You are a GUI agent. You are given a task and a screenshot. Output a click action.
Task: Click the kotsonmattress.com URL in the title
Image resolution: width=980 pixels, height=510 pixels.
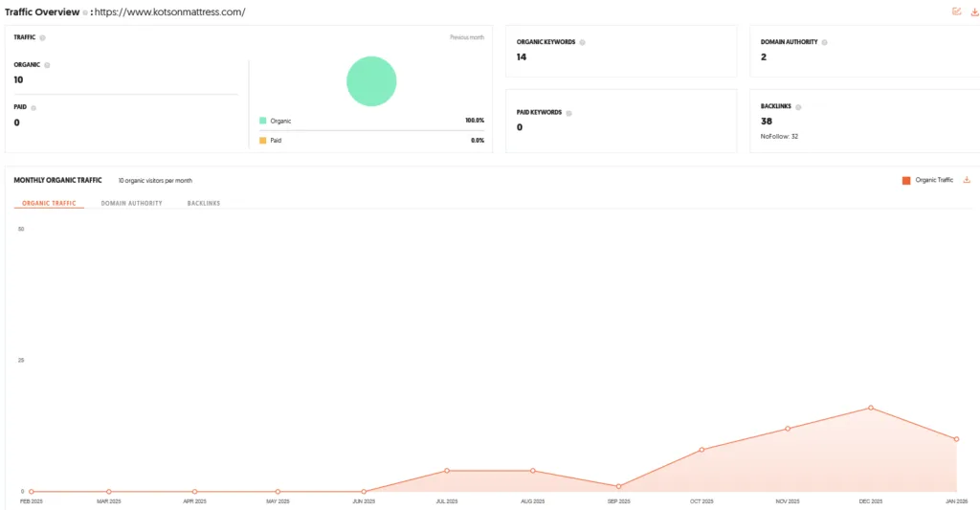[170, 11]
